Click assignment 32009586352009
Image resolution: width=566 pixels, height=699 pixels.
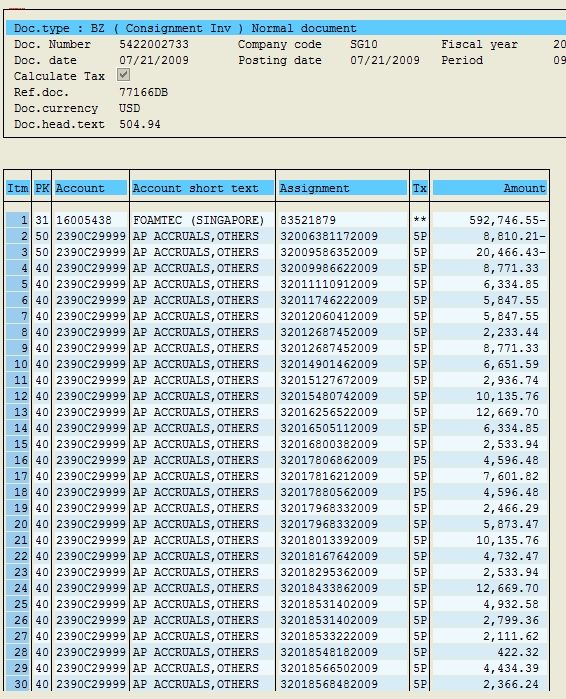[x=329, y=252]
